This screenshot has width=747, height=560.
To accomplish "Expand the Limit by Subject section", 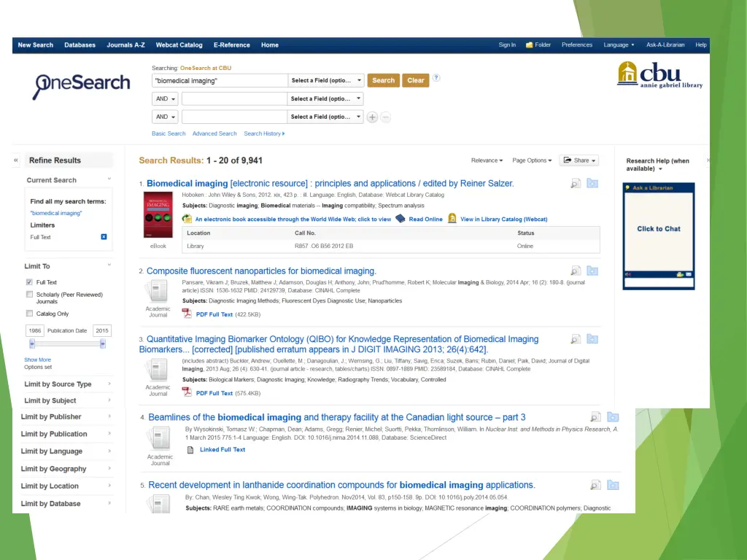I will [x=68, y=400].
